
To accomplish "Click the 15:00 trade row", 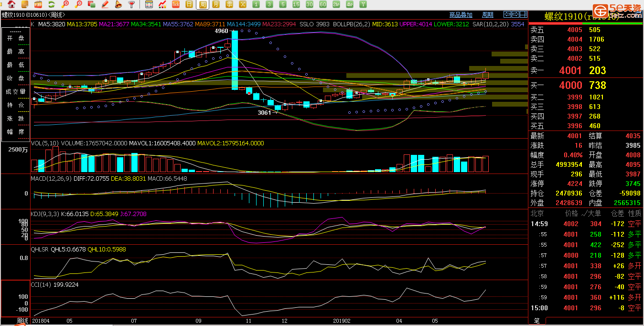I will pyautogui.click(x=586, y=308).
